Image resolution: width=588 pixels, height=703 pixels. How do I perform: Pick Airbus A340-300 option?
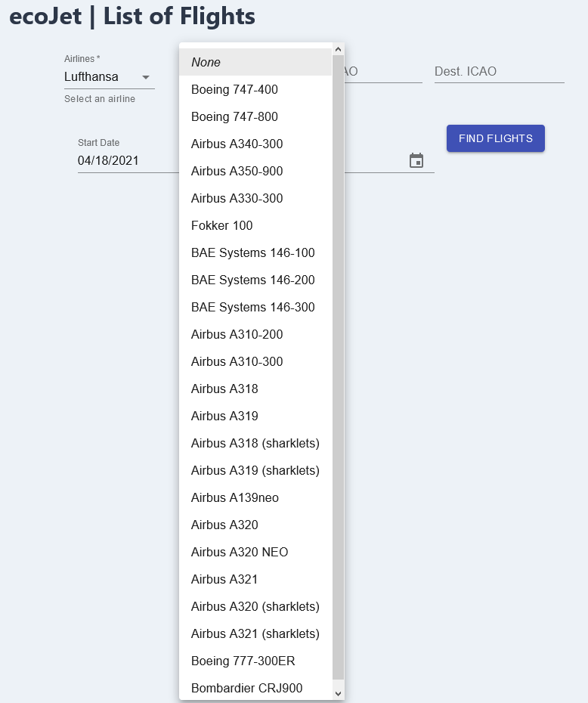[255, 144]
